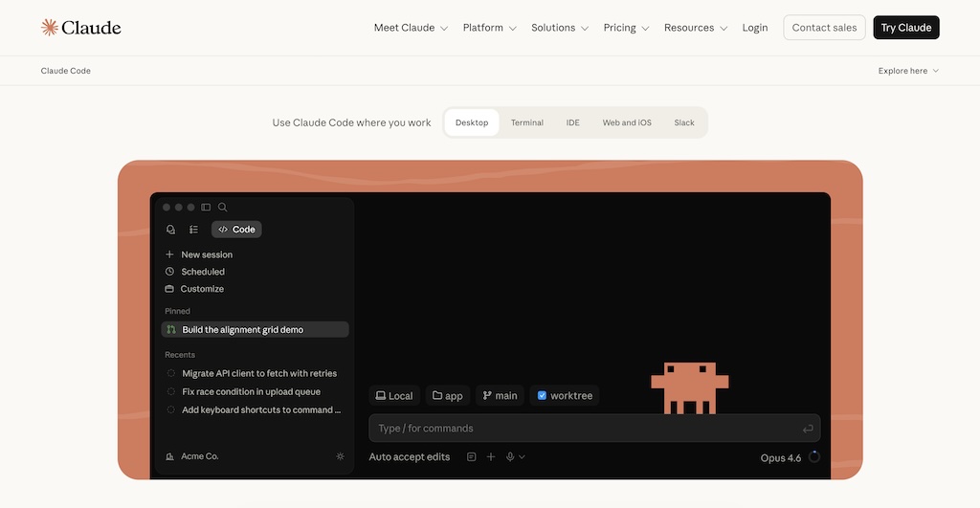
Task: Click the status circle beside Migrate API client
Action: 170,373
